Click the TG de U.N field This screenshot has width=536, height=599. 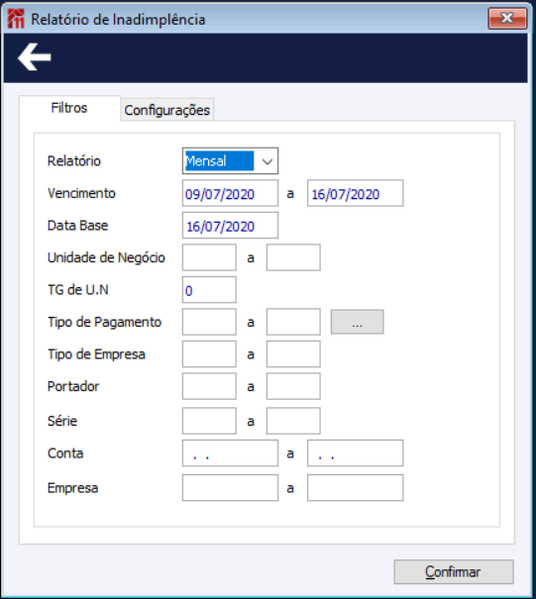pos(209,290)
